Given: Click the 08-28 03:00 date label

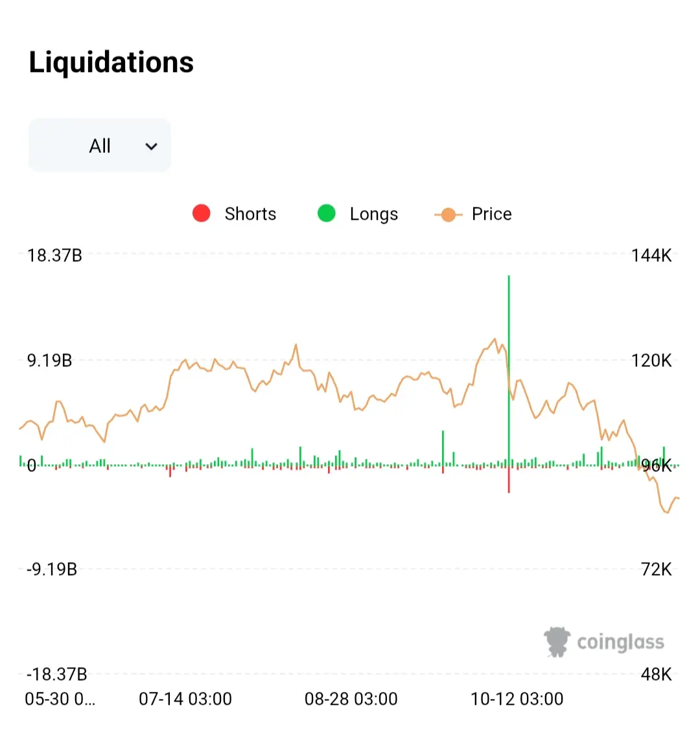Looking at the screenshot, I should (x=351, y=699).
